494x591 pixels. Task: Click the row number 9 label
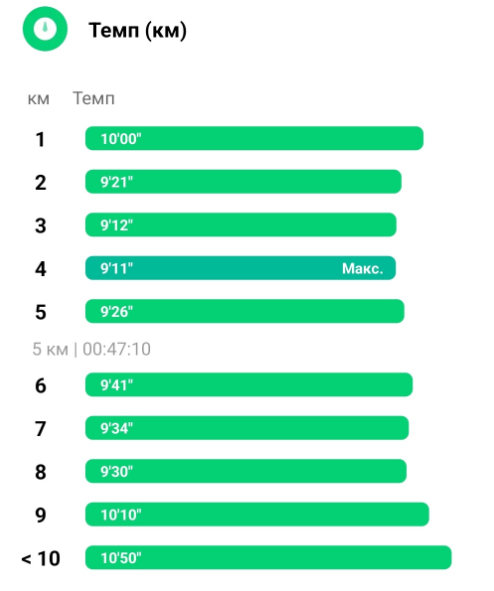tap(40, 515)
